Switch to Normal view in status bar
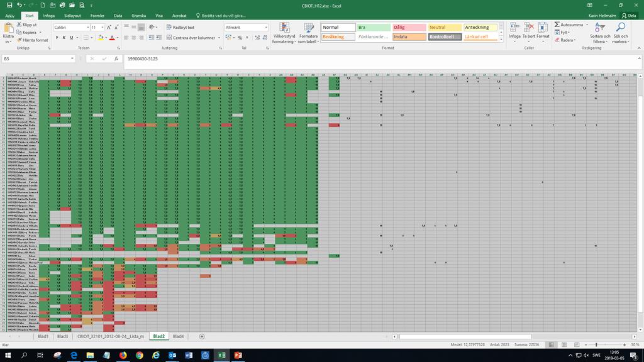The image size is (644, 362). [551, 344]
